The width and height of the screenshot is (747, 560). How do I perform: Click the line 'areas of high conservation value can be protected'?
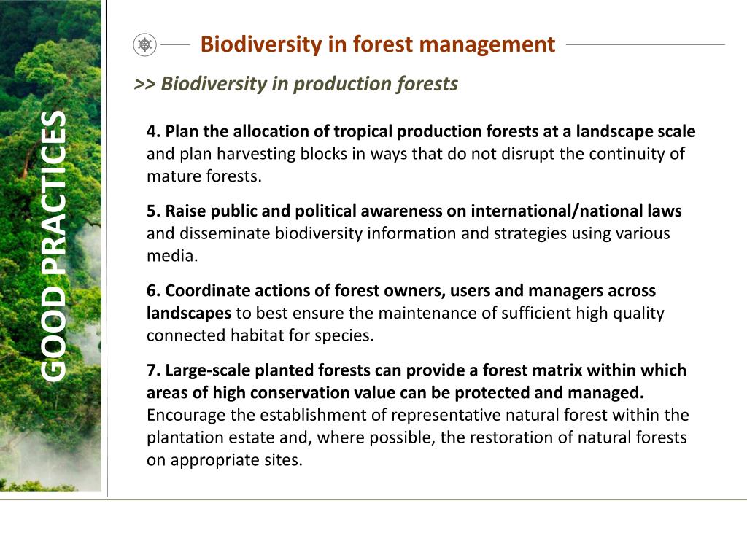click(395, 392)
